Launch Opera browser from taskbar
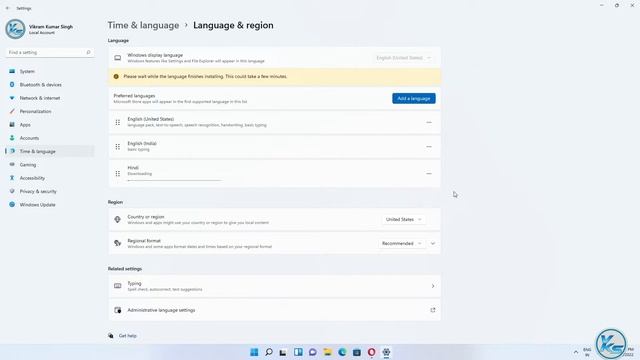The image size is (640, 360). (371, 352)
